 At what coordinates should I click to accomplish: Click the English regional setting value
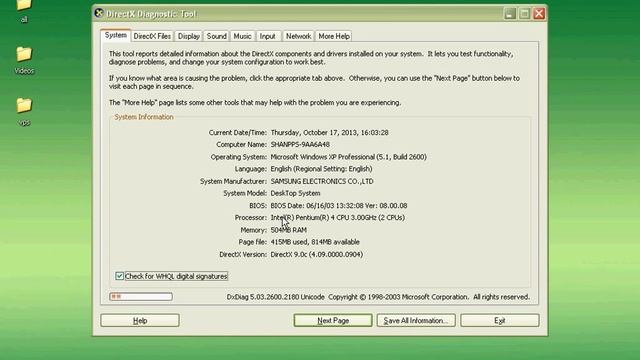pos(321,169)
